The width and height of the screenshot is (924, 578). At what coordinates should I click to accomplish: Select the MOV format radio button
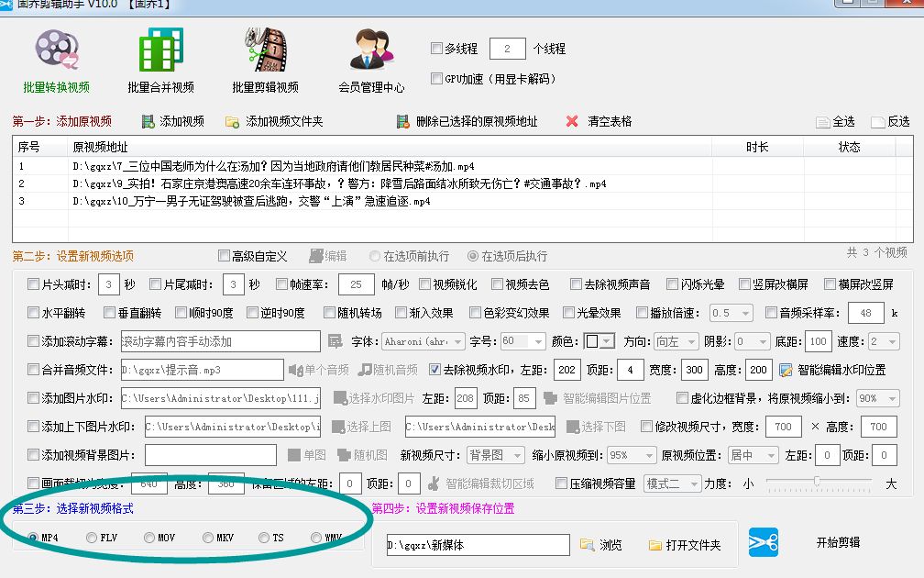pos(149,538)
